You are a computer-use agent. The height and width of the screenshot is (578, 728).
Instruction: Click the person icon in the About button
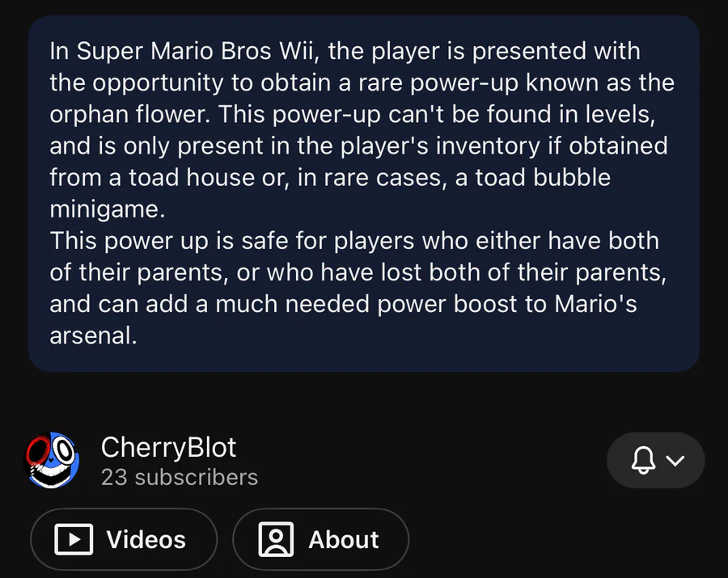click(x=276, y=539)
